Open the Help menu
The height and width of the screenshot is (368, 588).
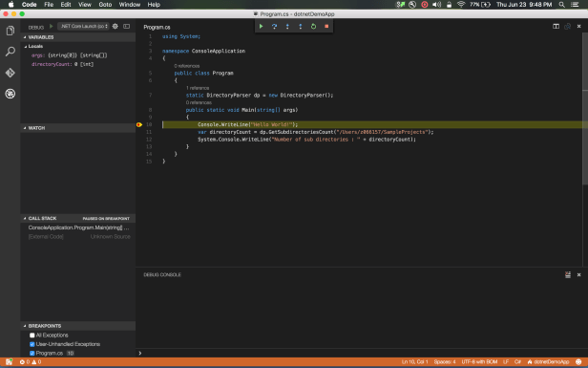pyautogui.click(x=154, y=5)
